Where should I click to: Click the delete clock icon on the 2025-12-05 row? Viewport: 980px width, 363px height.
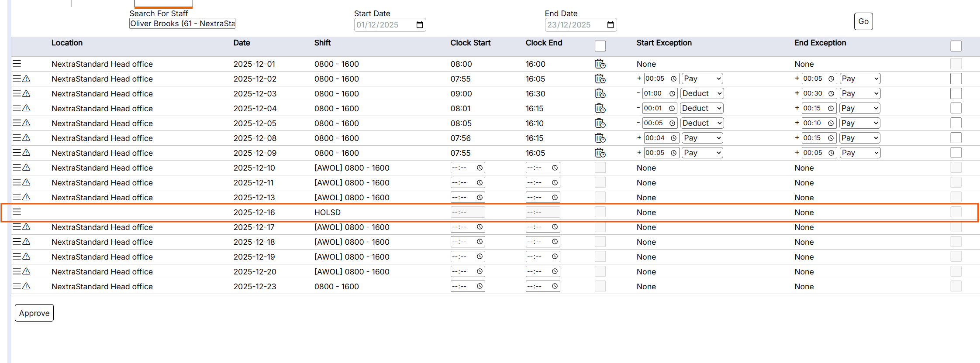600,123
